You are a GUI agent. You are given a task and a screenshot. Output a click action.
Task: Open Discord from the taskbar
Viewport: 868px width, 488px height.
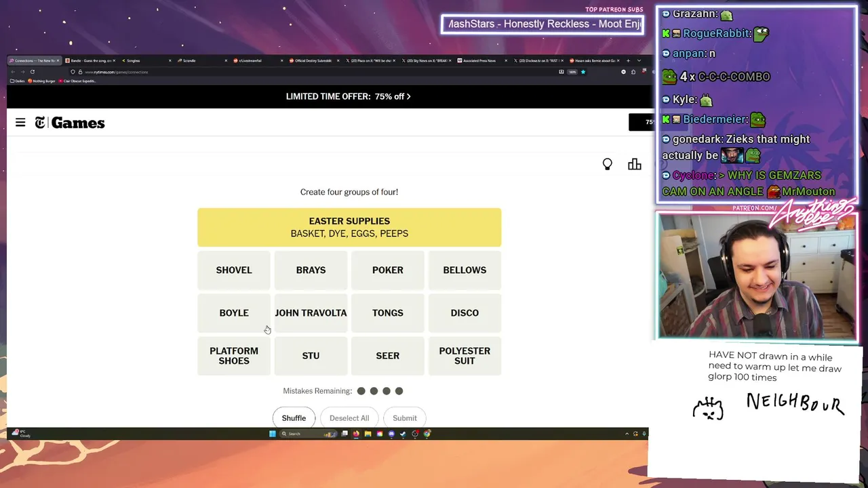pos(391,434)
